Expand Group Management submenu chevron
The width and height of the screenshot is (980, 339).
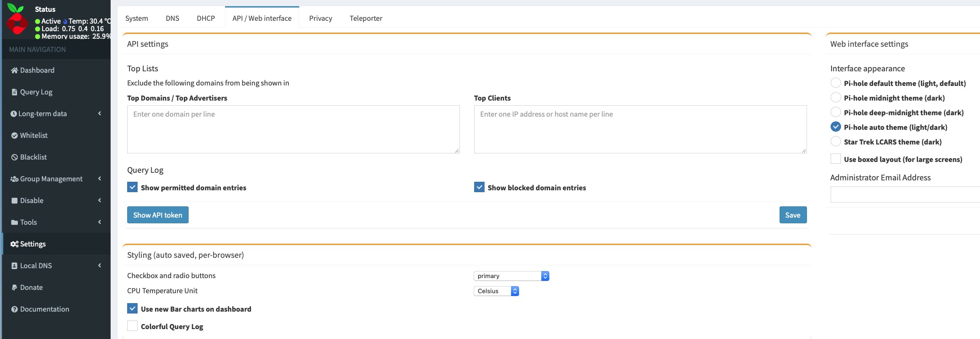pyautogui.click(x=100, y=178)
